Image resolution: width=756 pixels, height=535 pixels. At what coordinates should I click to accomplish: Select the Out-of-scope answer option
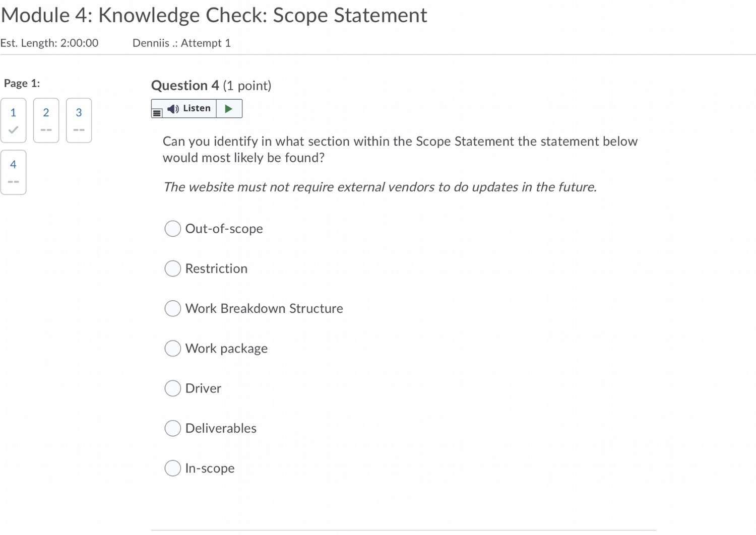tap(172, 228)
